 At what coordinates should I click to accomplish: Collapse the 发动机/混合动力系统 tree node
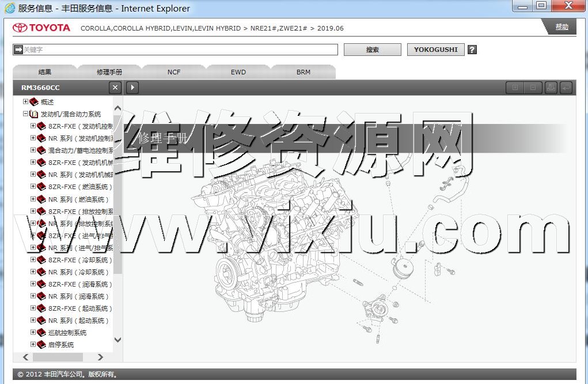point(25,114)
